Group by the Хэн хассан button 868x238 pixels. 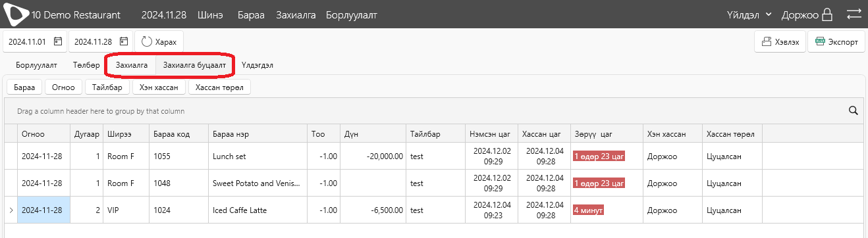tap(159, 87)
